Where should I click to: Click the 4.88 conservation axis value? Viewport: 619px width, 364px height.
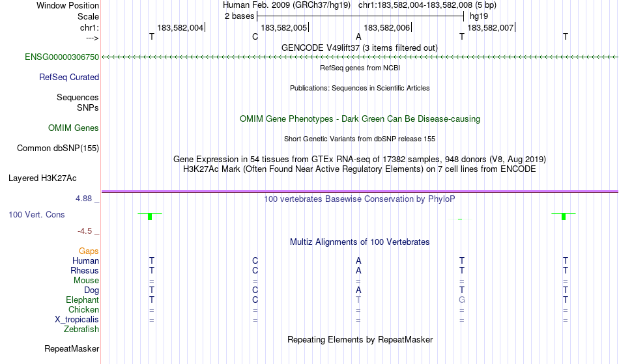(83, 199)
